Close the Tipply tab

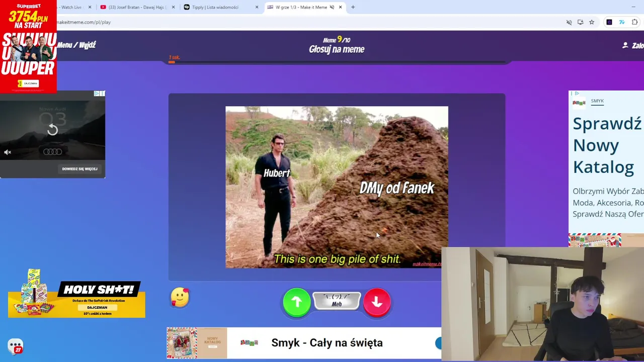[x=257, y=7]
